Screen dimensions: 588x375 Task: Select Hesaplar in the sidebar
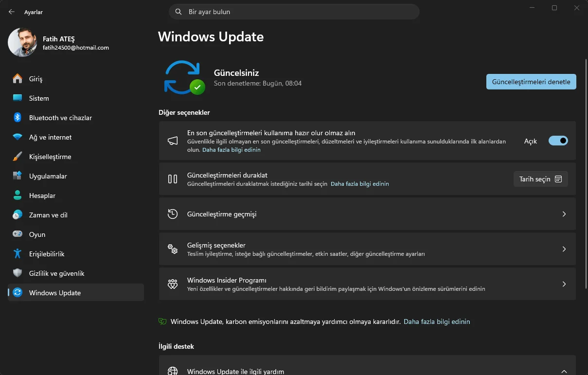pos(76,196)
